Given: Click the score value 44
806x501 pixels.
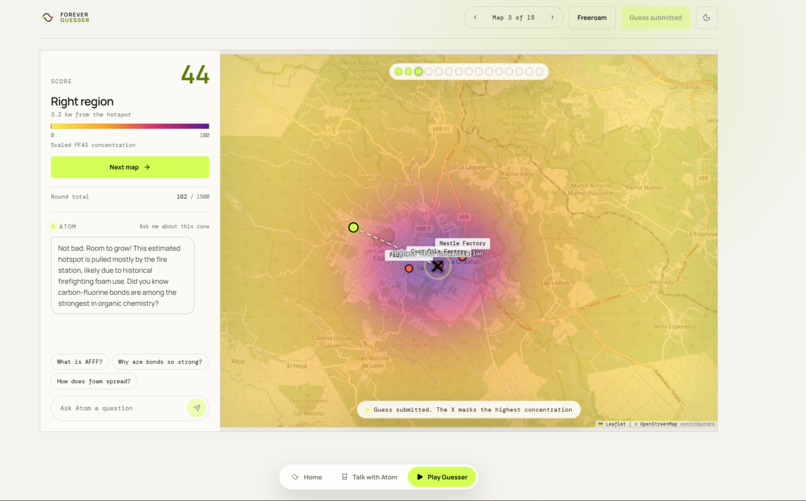Looking at the screenshot, I should pos(195,75).
